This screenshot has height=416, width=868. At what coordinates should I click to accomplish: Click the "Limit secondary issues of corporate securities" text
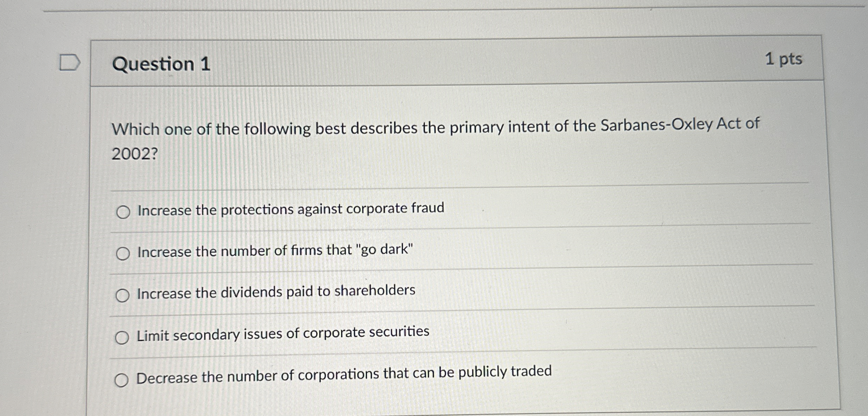tap(283, 333)
